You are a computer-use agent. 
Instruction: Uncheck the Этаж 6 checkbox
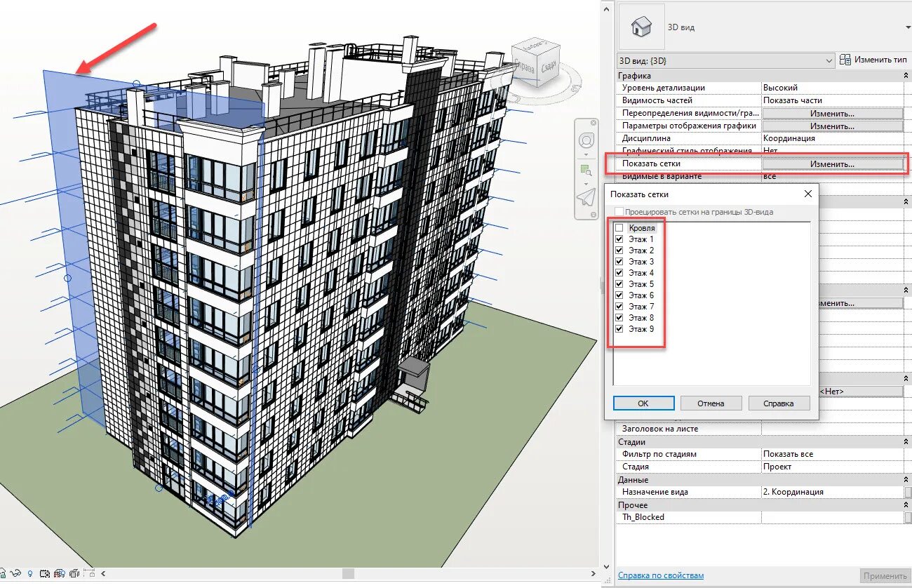(x=619, y=295)
